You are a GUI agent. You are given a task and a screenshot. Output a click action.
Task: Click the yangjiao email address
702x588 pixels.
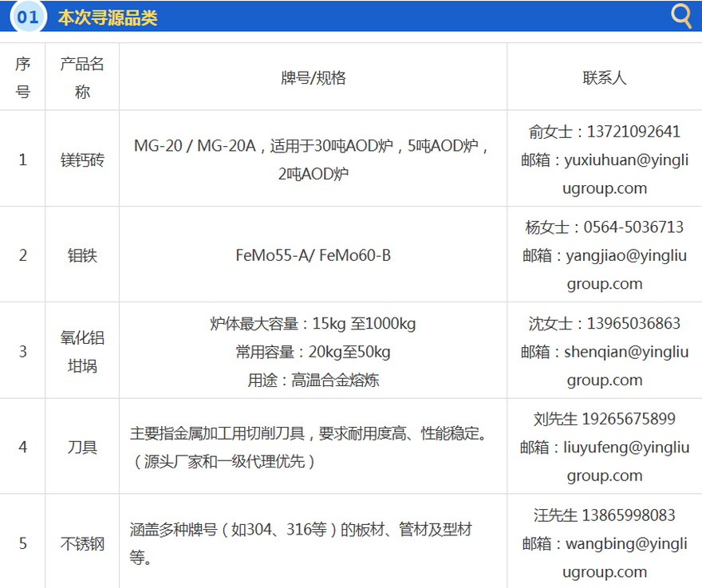(x=616, y=256)
